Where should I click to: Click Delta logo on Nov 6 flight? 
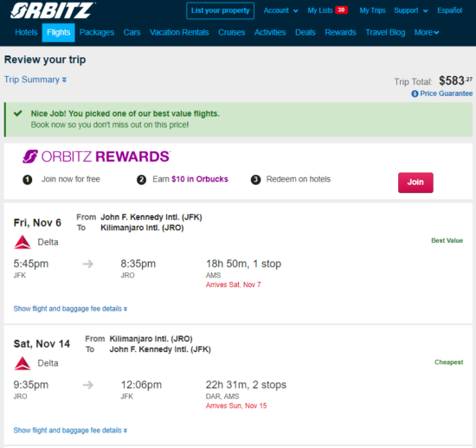coord(23,242)
